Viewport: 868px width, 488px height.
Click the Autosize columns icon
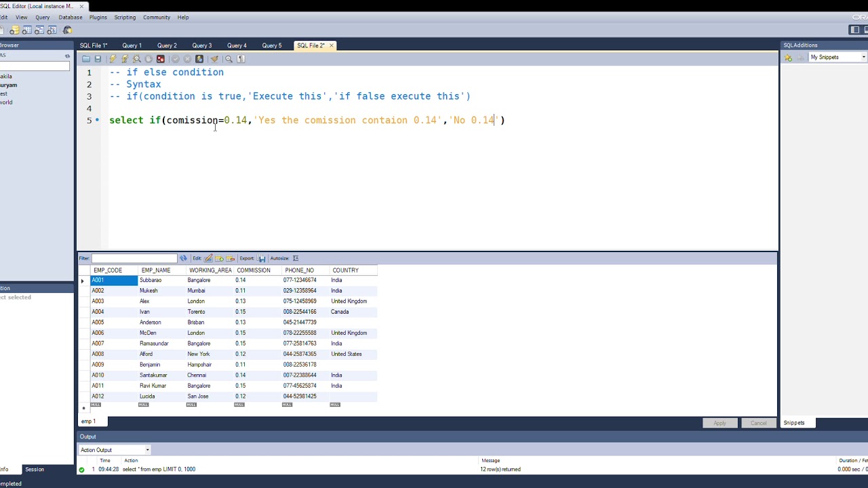(x=296, y=258)
